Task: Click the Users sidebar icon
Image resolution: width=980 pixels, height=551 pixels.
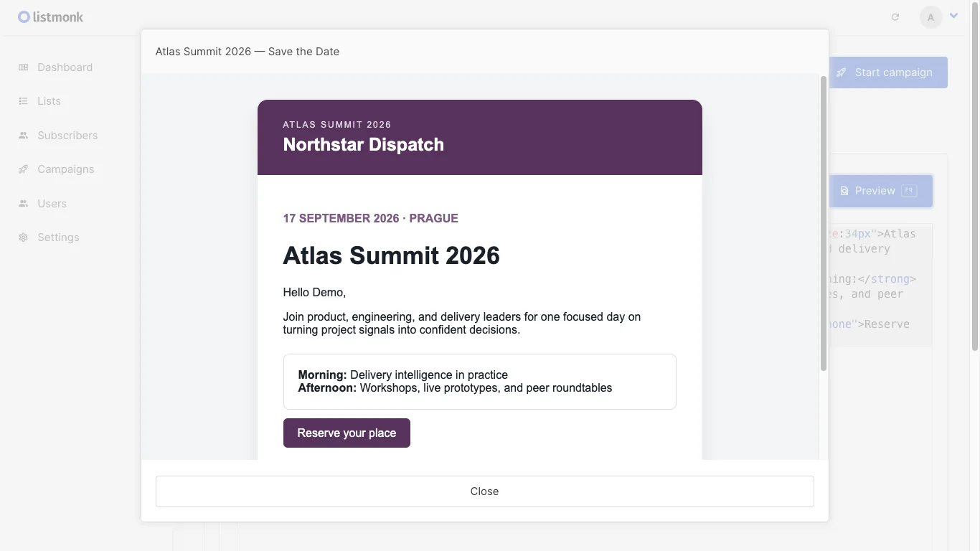Action: (x=24, y=204)
